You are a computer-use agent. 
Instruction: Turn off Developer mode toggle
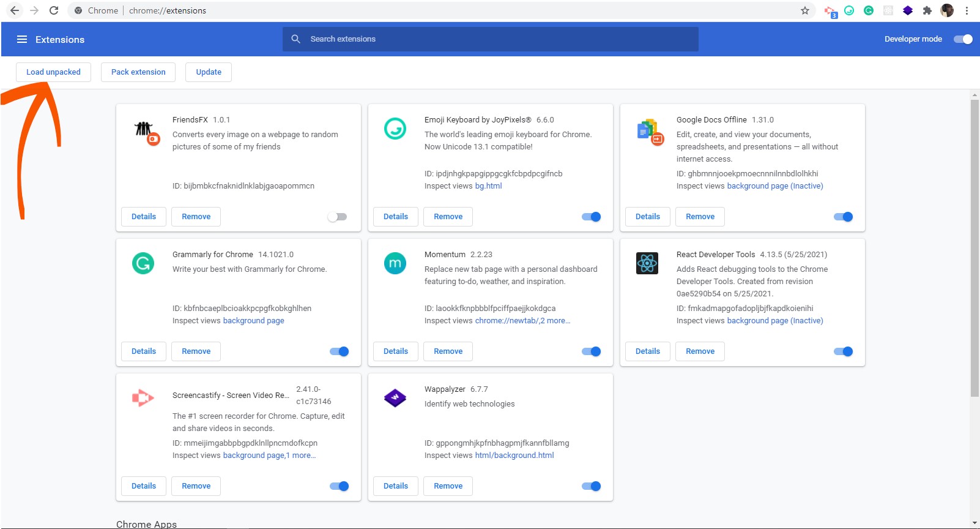coord(963,39)
